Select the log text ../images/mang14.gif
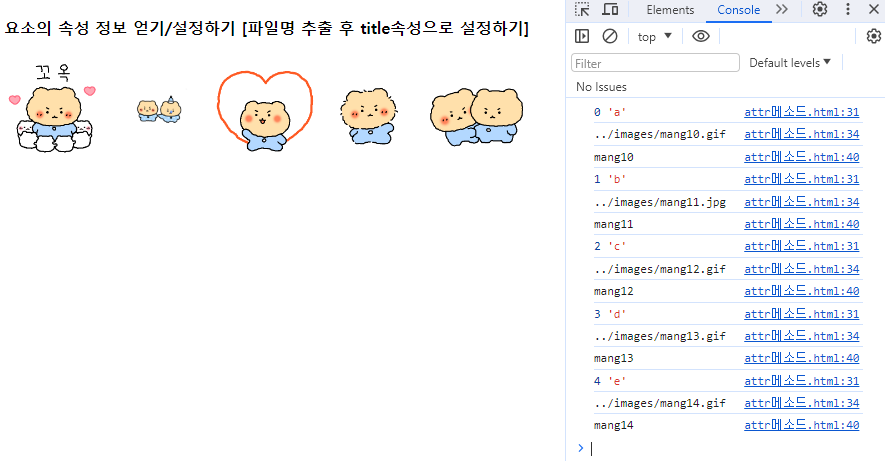 click(659, 403)
